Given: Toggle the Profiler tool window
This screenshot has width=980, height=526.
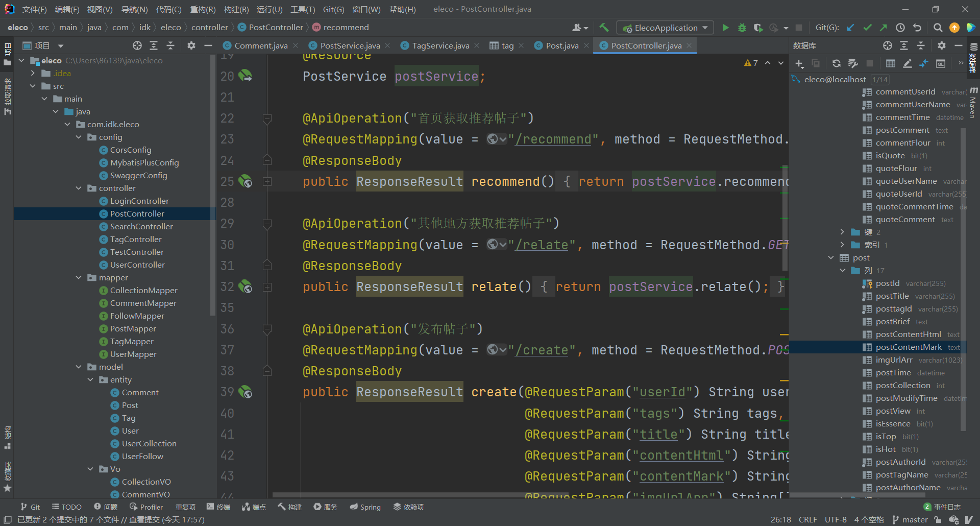Looking at the screenshot, I should click(x=146, y=507).
